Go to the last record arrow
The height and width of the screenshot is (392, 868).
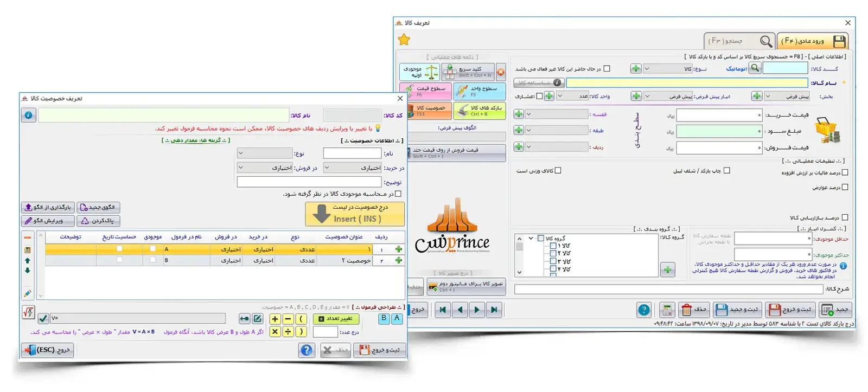494,310
